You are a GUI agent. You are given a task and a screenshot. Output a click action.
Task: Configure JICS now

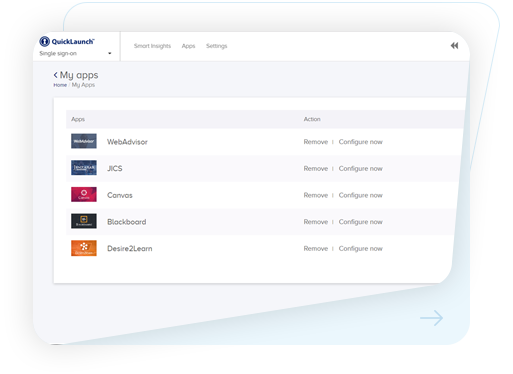[360, 169]
